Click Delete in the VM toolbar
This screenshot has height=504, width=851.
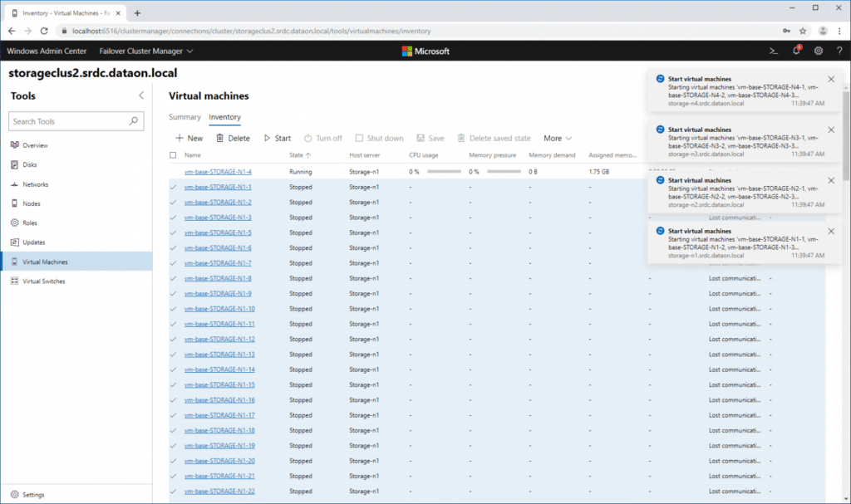[x=233, y=139]
